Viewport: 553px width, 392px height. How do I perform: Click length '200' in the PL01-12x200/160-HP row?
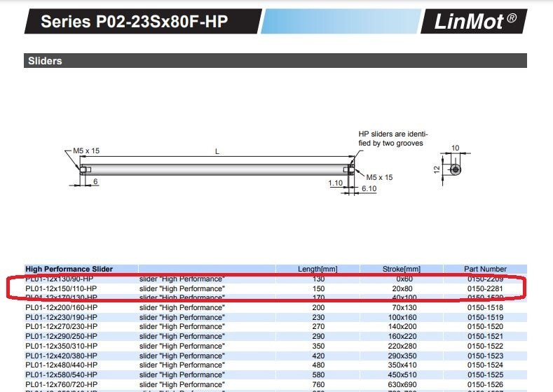tap(318, 307)
